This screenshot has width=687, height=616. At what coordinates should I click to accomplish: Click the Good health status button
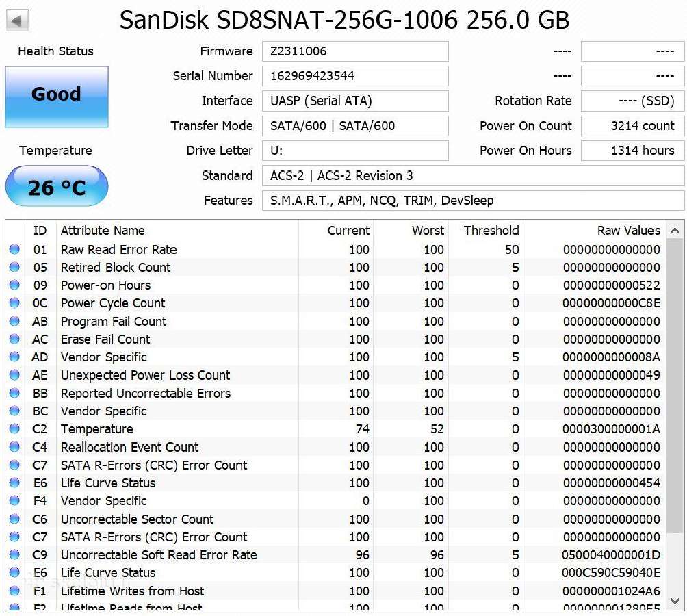point(57,97)
